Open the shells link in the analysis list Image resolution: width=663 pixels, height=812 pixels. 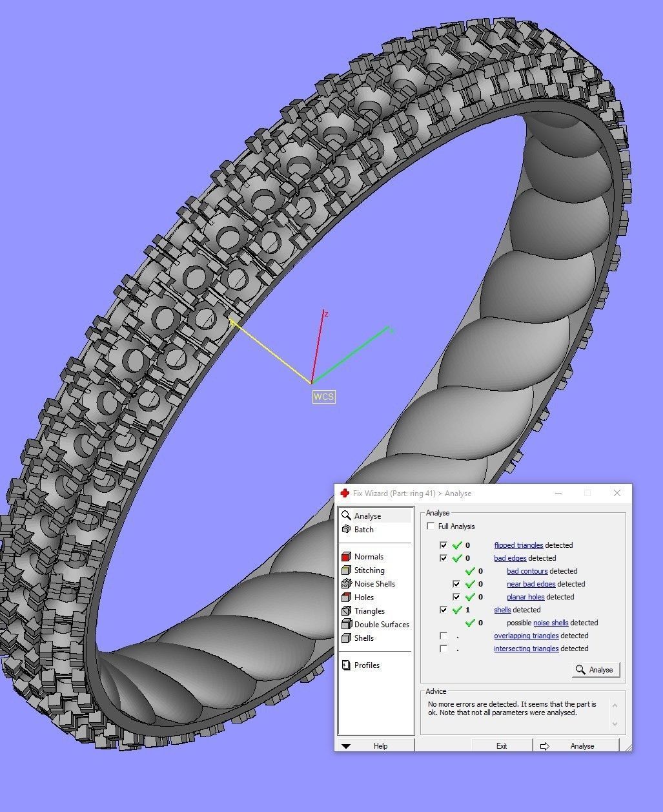502,610
